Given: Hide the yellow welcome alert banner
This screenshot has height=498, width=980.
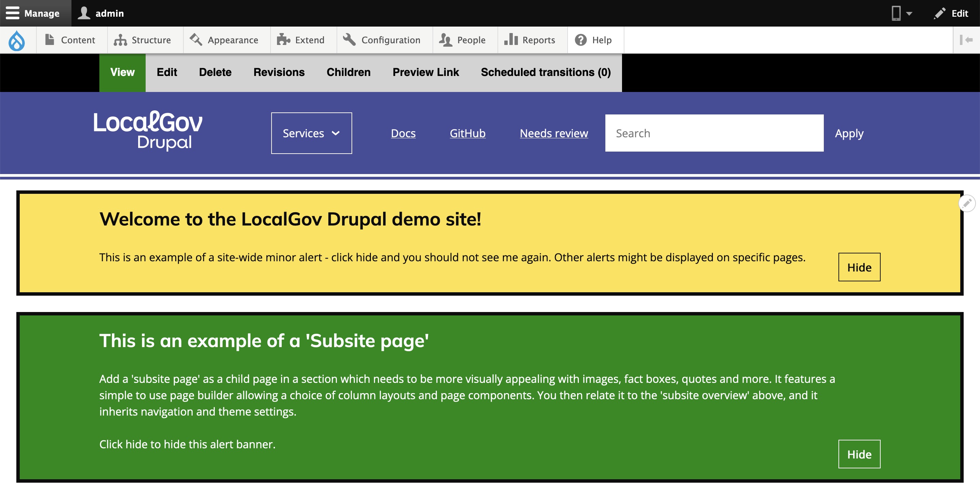Looking at the screenshot, I should (860, 267).
